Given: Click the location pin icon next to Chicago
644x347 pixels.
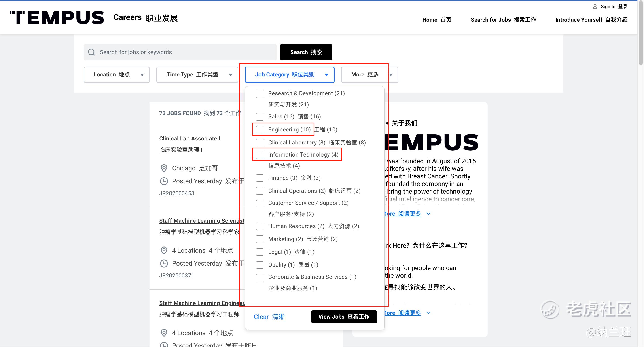Looking at the screenshot, I should coord(164,168).
